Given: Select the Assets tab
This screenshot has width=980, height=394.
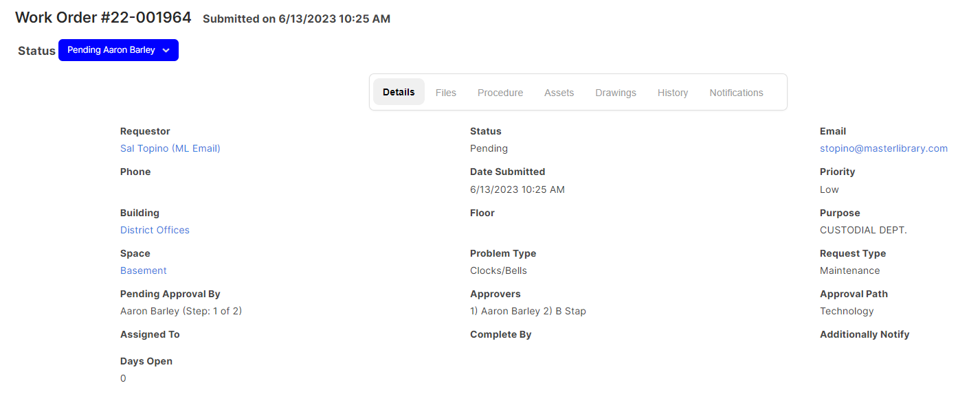Looking at the screenshot, I should pos(559,93).
